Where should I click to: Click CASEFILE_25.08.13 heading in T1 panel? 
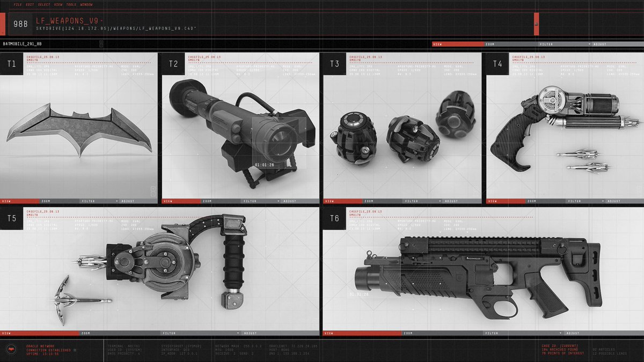pos(43,56)
